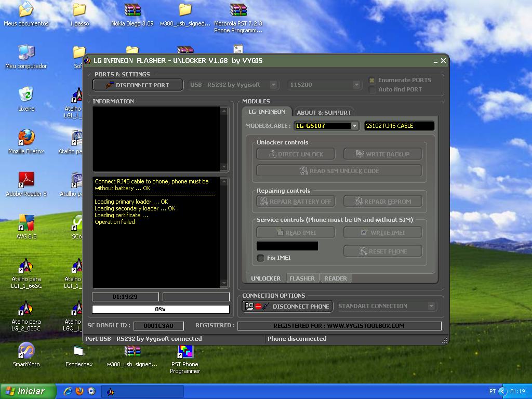
Task: Click the REPAIR BATTERY OFF button
Action: 296,201
